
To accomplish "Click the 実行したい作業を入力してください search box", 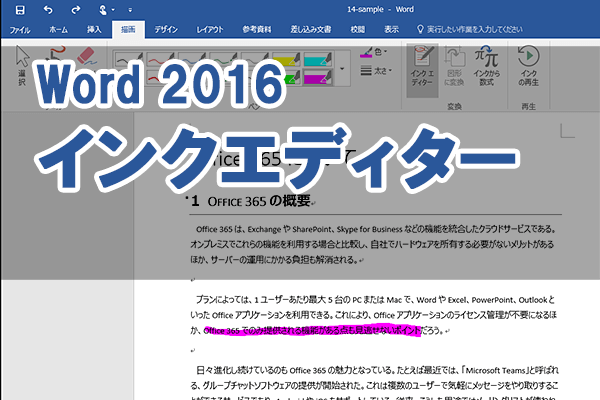I will [470, 29].
